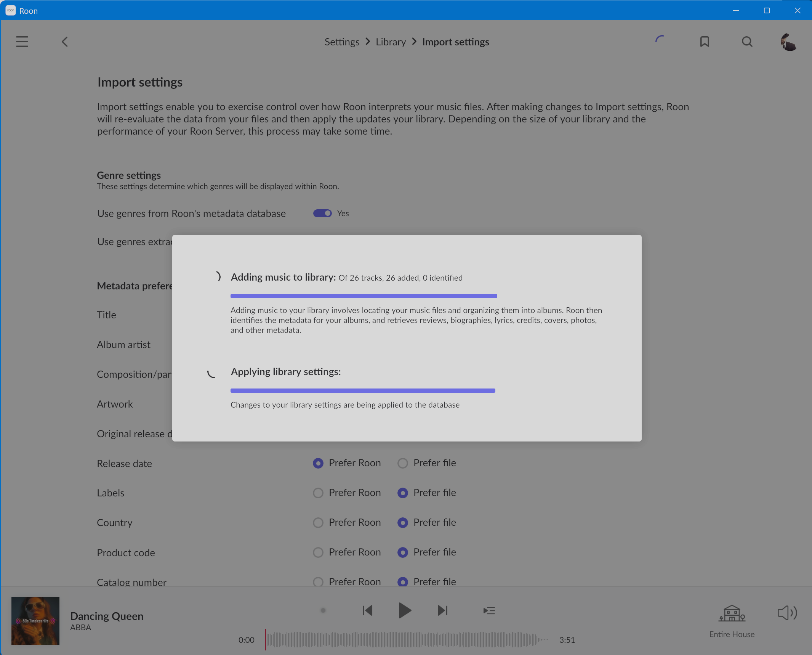
Task: Open the Entire House zone selector
Action: click(x=732, y=613)
